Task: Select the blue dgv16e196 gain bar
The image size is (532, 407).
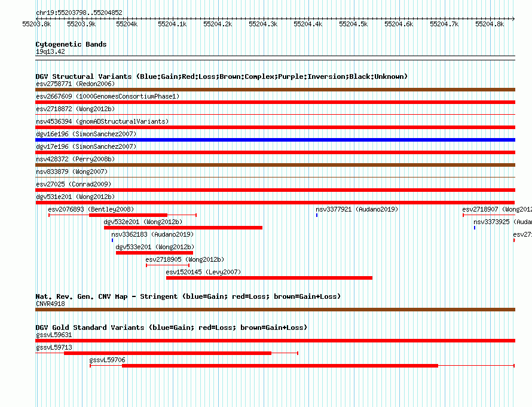Action: tap(275, 140)
